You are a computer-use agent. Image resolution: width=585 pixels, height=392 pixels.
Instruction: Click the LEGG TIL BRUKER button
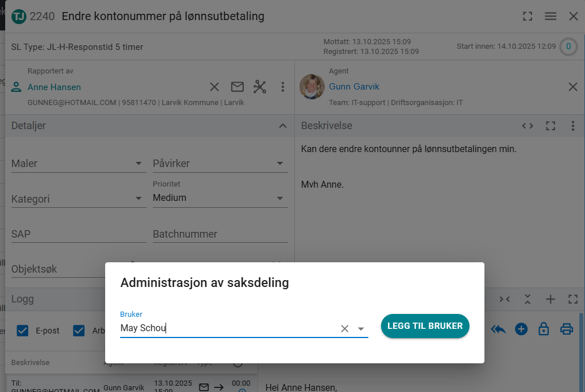point(425,326)
